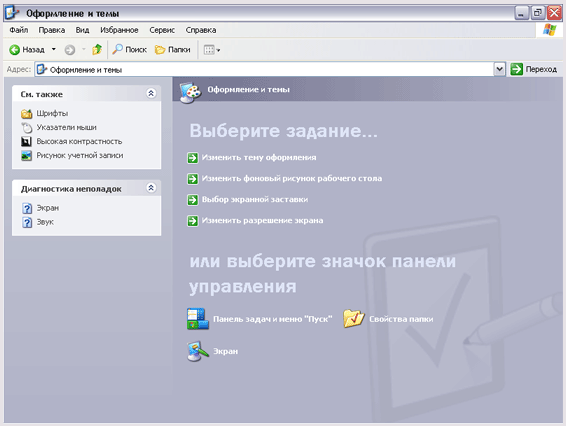This screenshot has height=426, width=566.
Task: Open the Звук troubleshooting link
Action: point(45,222)
